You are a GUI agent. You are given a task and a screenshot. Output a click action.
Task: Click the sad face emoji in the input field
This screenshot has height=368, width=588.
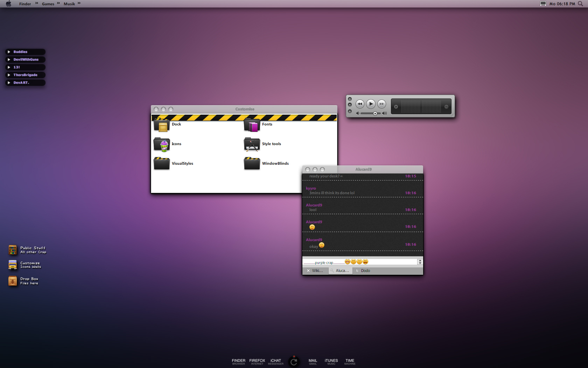[x=359, y=261]
